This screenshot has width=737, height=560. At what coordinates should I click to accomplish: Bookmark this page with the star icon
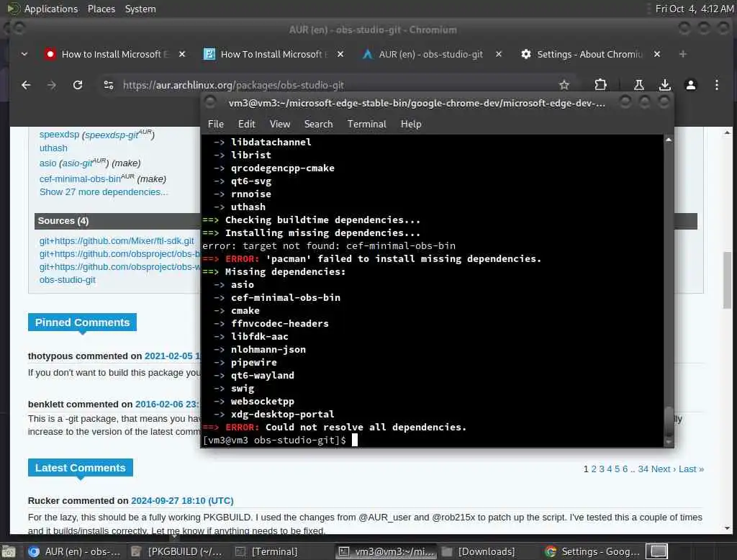click(564, 85)
